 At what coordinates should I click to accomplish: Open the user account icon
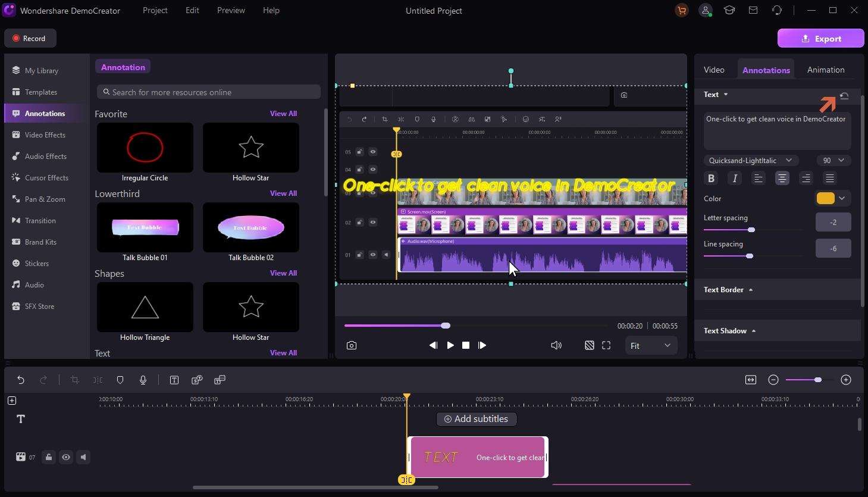click(x=706, y=10)
